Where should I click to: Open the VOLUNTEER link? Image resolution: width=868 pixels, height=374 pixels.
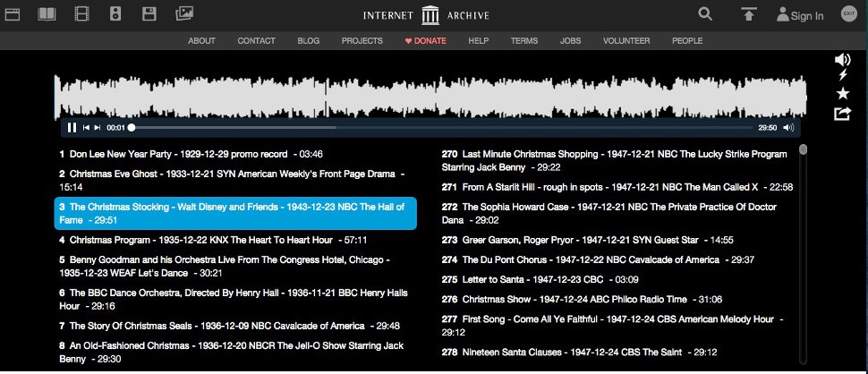626,41
